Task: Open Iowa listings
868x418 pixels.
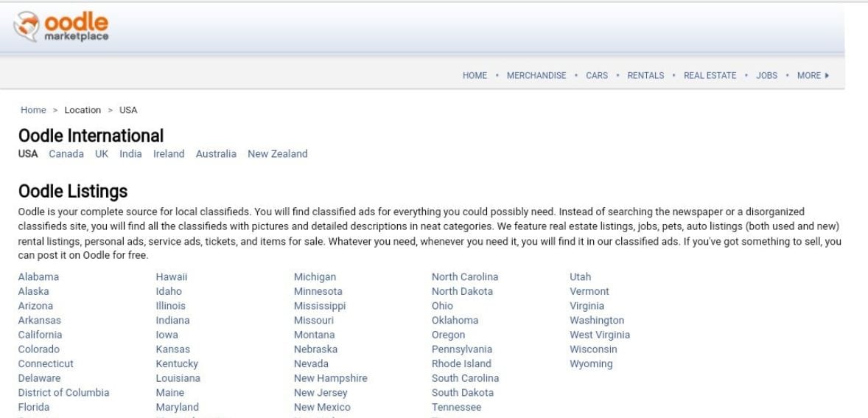Action: [167, 335]
